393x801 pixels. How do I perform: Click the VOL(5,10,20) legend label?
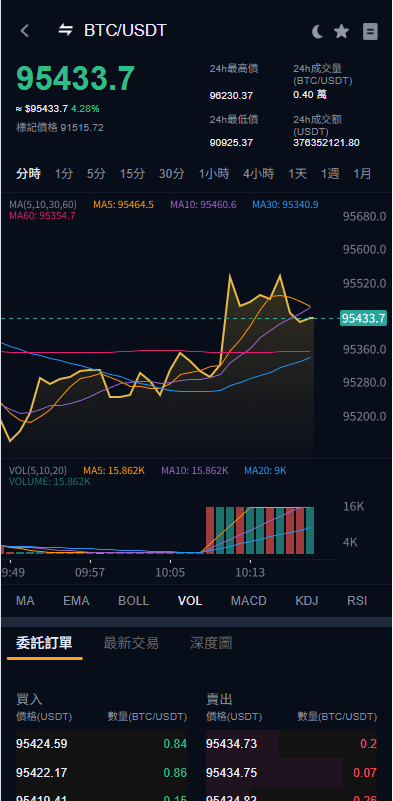[x=38, y=470]
